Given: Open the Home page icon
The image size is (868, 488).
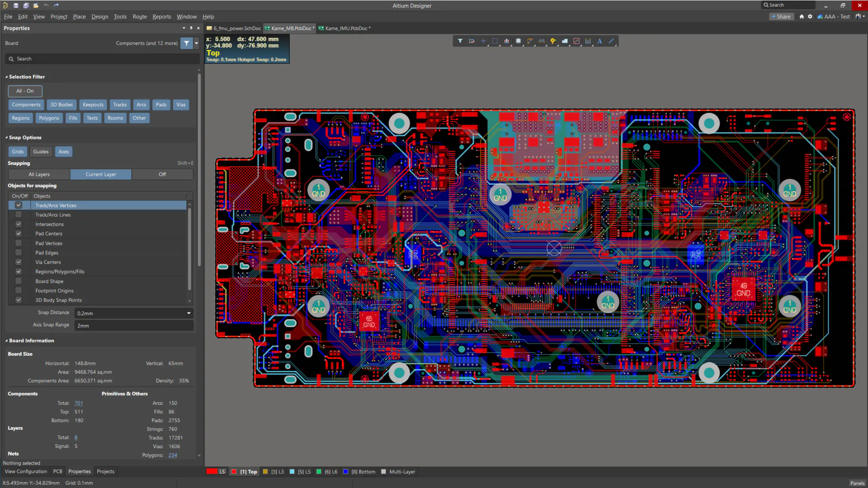Looking at the screenshot, I should (802, 17).
